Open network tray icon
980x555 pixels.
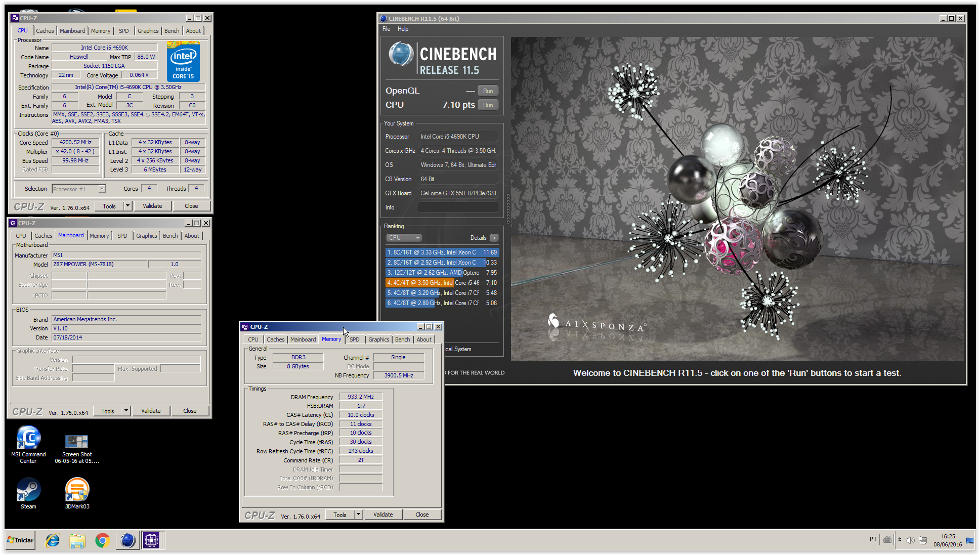click(923, 540)
